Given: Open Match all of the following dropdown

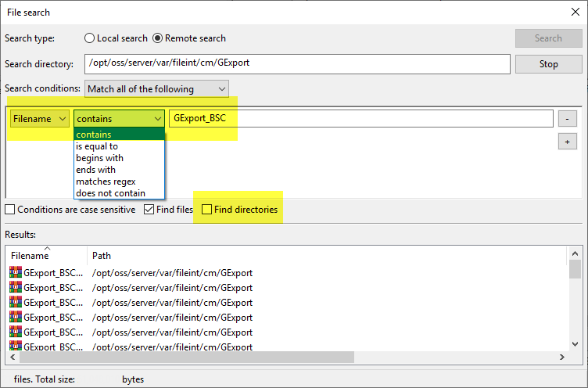Looking at the screenshot, I should (156, 89).
